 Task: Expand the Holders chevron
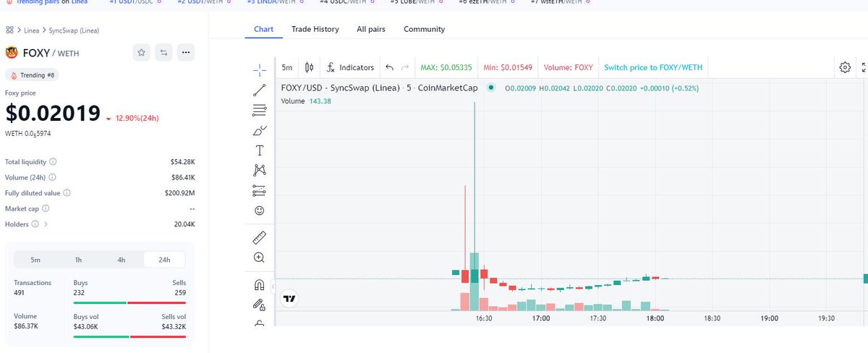click(46, 224)
